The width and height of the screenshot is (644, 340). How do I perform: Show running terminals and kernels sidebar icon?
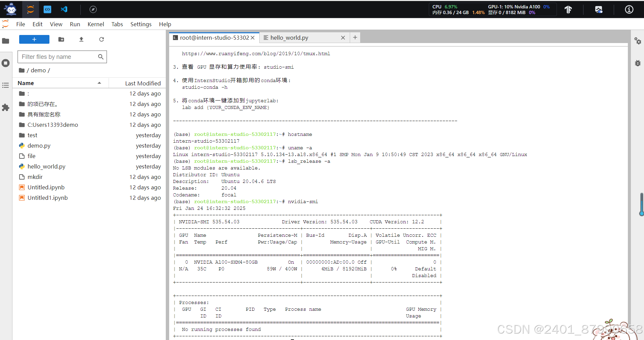click(6, 63)
